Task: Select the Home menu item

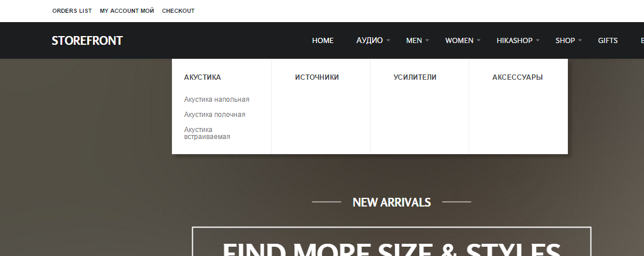Action: [323, 40]
